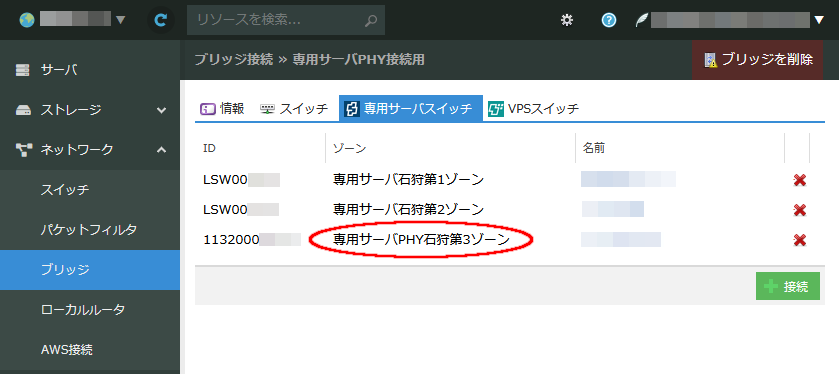
Task: Open パケットフィルタ in the sidebar
Action: 90,230
